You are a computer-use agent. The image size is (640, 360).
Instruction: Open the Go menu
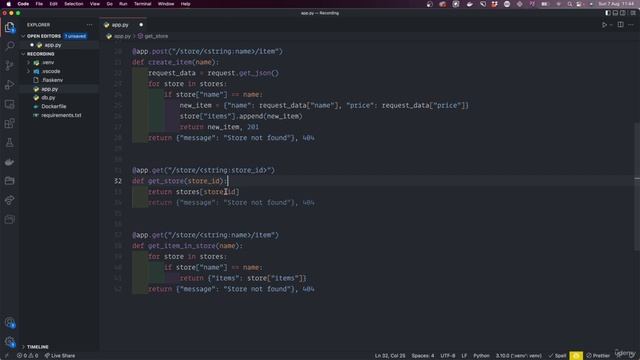point(110,4)
